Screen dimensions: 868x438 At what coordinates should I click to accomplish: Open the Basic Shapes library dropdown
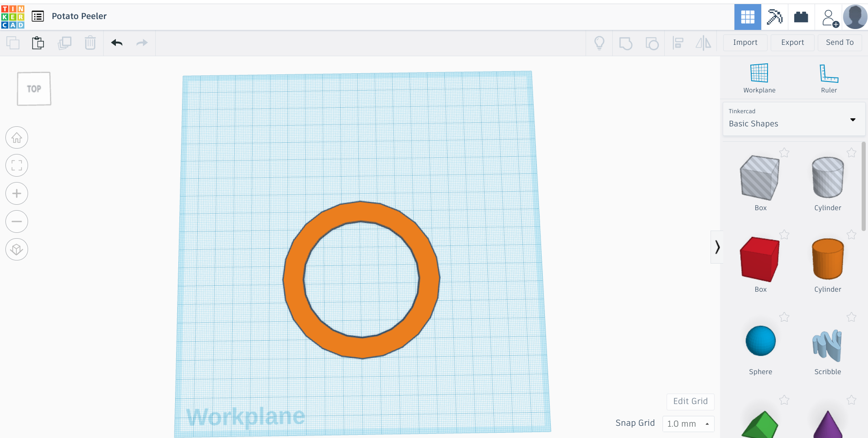794,119
